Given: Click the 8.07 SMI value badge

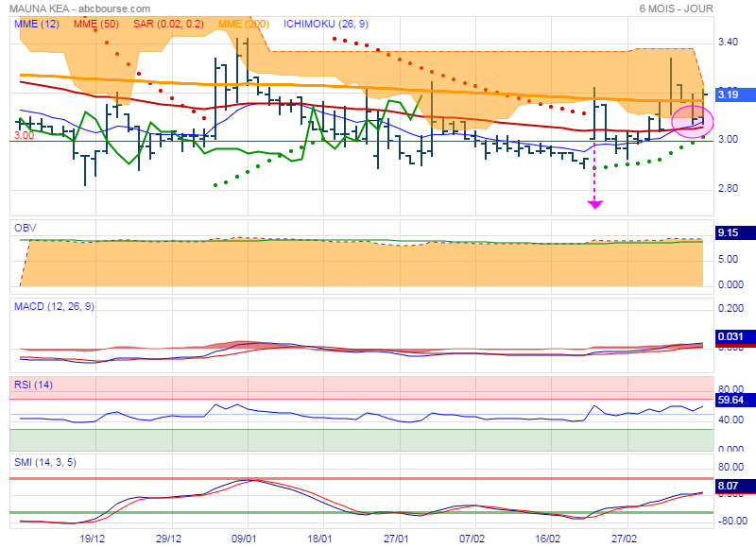Looking at the screenshot, I should pyautogui.click(x=735, y=486).
